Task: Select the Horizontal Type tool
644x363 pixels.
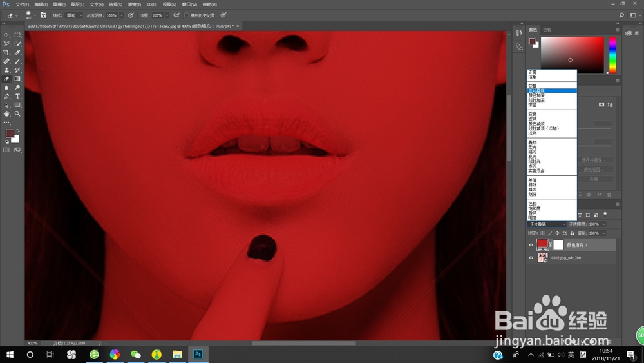Action: tap(17, 96)
